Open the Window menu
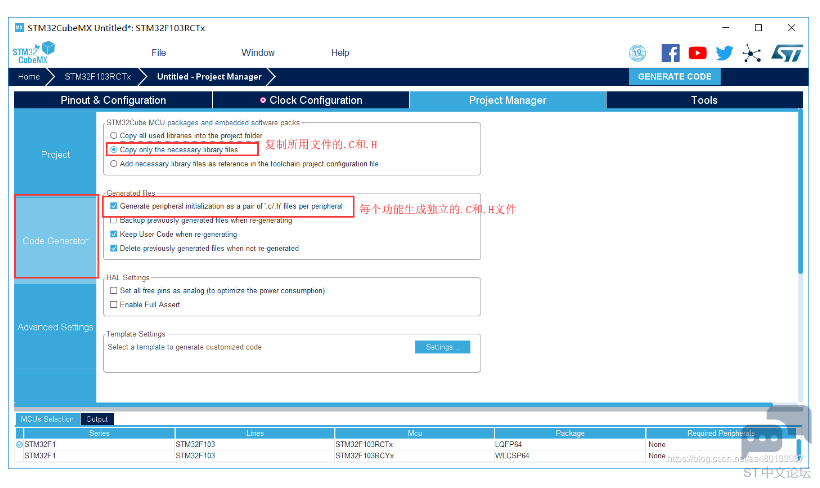Viewport: 820px width, 488px height. pos(258,53)
